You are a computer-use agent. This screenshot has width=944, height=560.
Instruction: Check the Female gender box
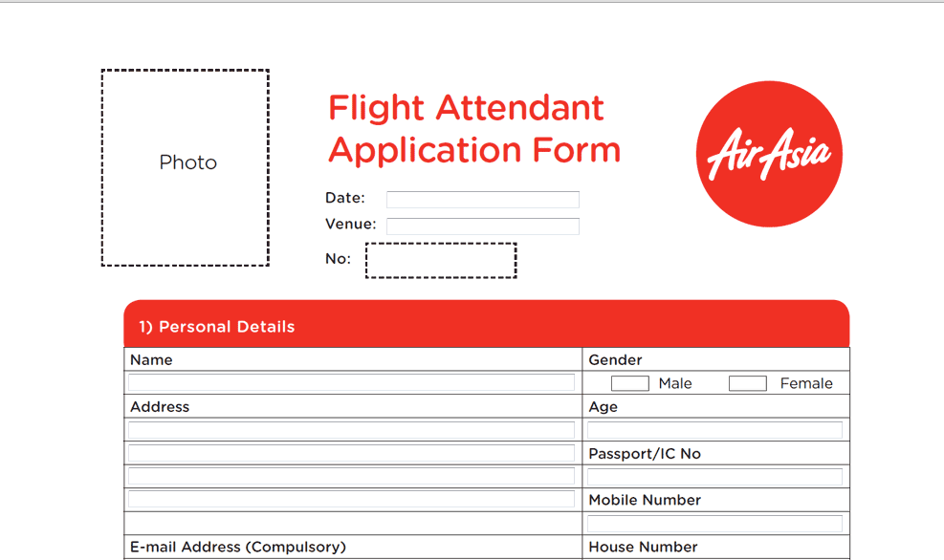pyautogui.click(x=747, y=383)
